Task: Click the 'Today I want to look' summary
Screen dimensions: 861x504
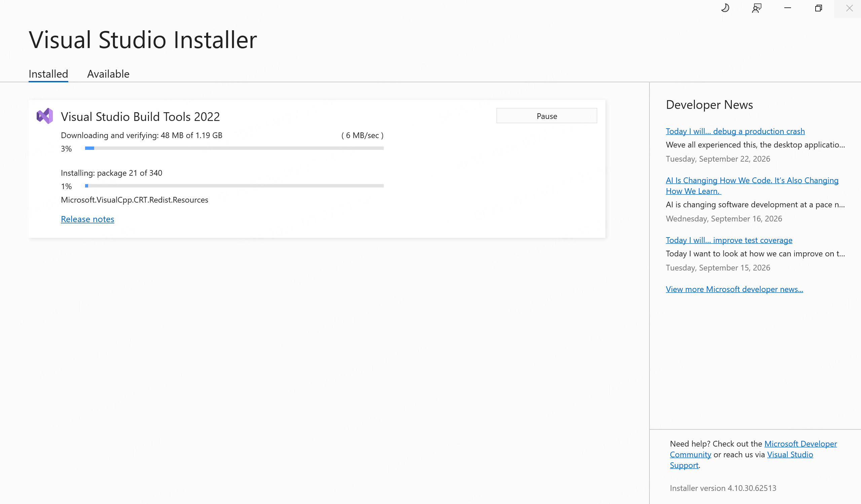Action: coord(755,254)
